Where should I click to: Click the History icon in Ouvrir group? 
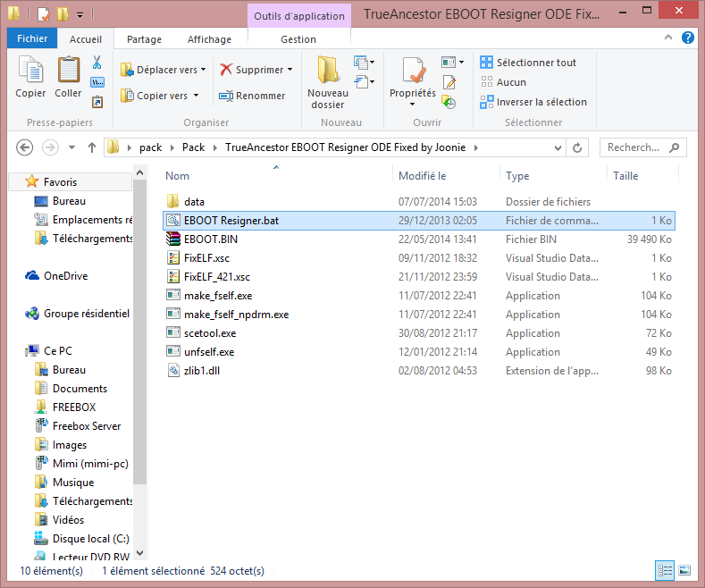[449, 102]
